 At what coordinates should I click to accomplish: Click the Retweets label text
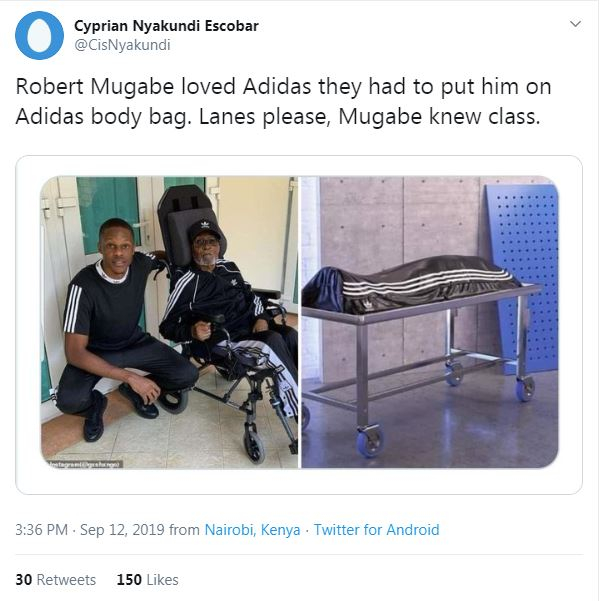pos(66,580)
